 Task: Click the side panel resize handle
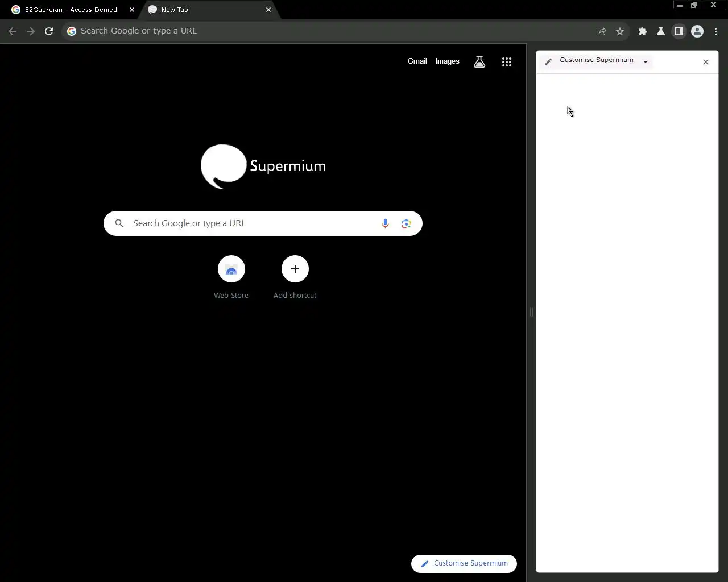click(531, 312)
